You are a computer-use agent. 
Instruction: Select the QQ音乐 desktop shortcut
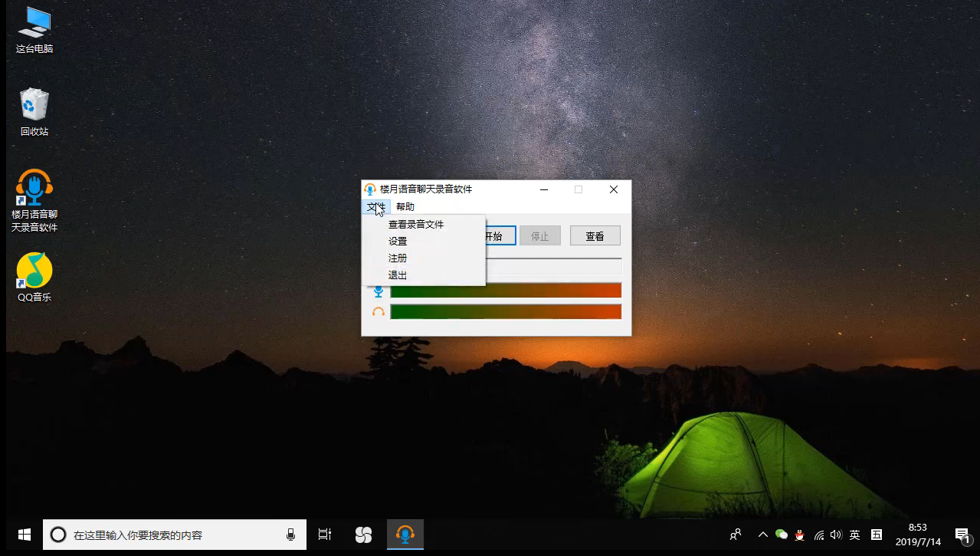pyautogui.click(x=34, y=277)
